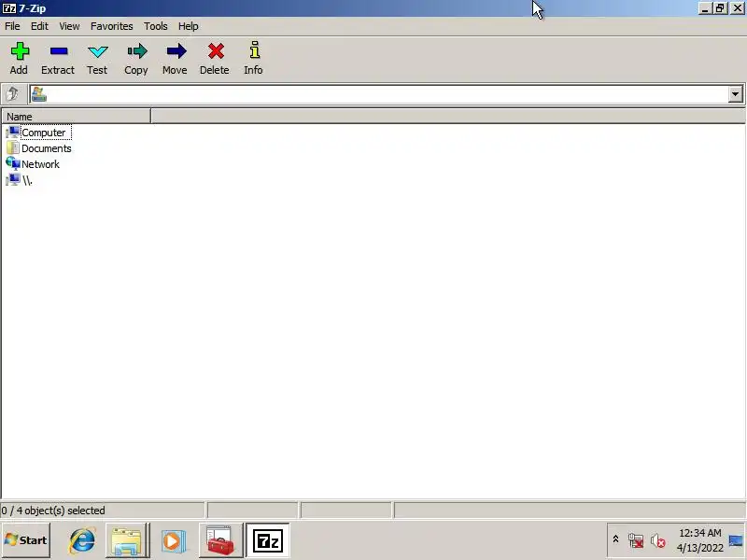
Task: Launch Windows Media Player from the taskbar
Action: pos(173,540)
